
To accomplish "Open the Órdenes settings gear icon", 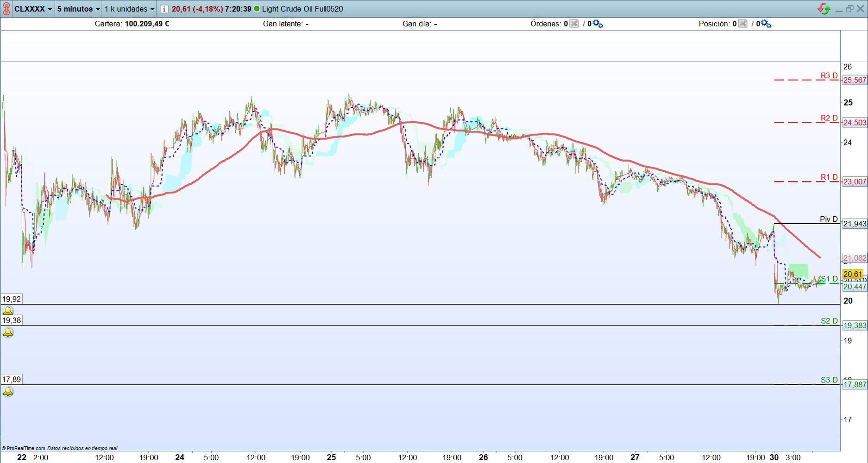I will point(598,24).
